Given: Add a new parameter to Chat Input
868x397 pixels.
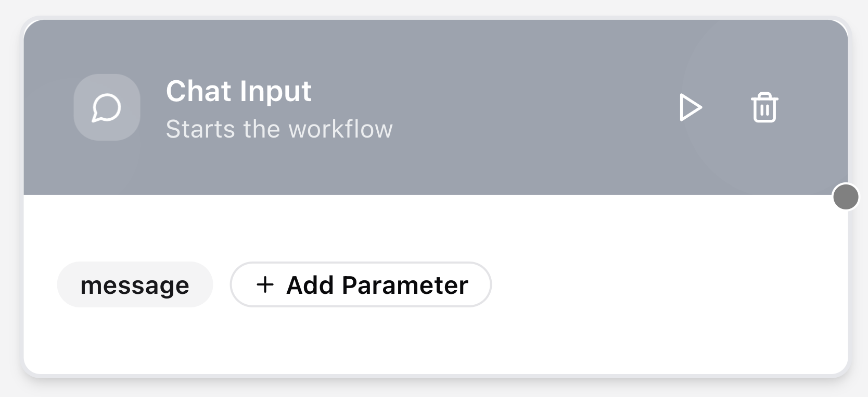Looking at the screenshot, I should [x=361, y=285].
